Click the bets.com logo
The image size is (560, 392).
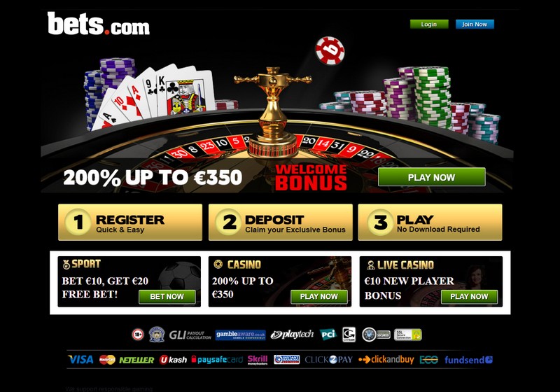pos(98,24)
